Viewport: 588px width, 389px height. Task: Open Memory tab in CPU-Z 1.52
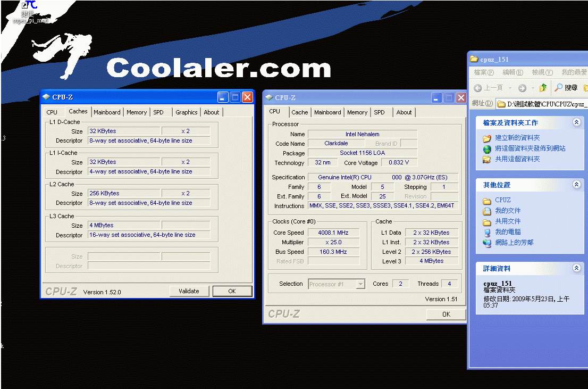coord(137,112)
